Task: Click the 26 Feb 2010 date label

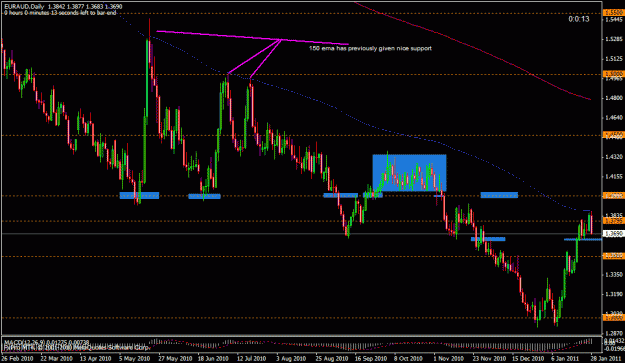Action: 17,358
